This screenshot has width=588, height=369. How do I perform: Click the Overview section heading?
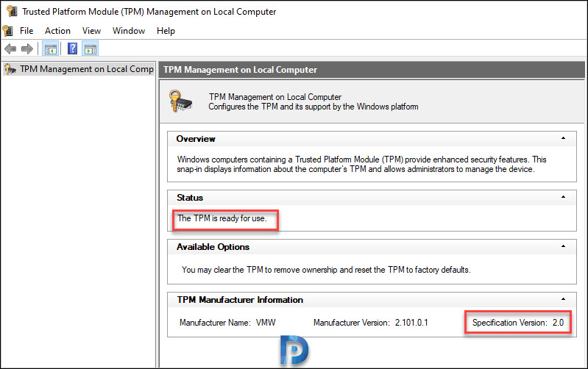point(196,139)
